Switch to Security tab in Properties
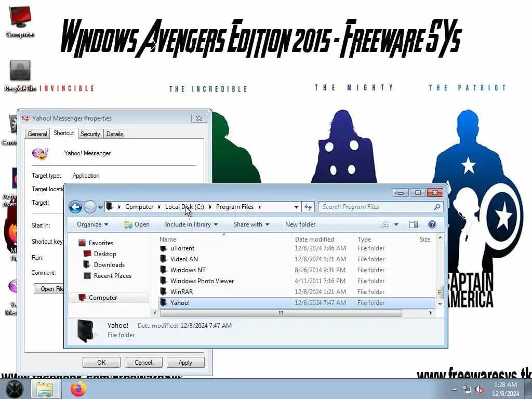 click(90, 134)
